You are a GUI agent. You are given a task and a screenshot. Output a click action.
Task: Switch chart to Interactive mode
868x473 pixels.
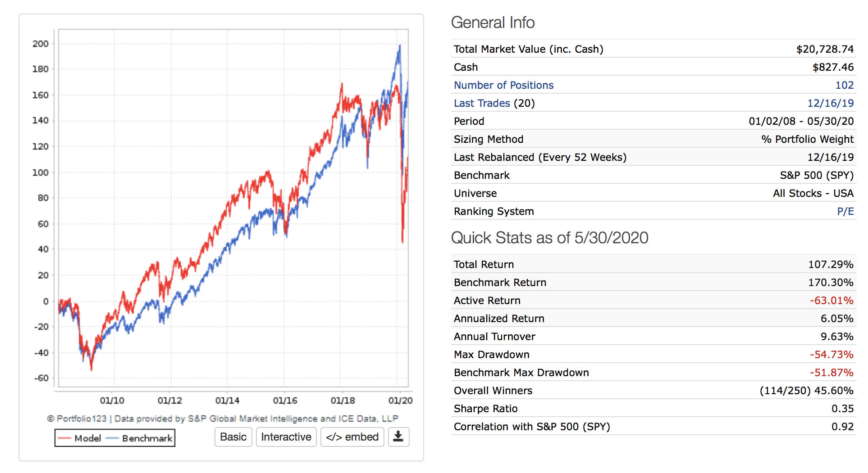pos(286,437)
